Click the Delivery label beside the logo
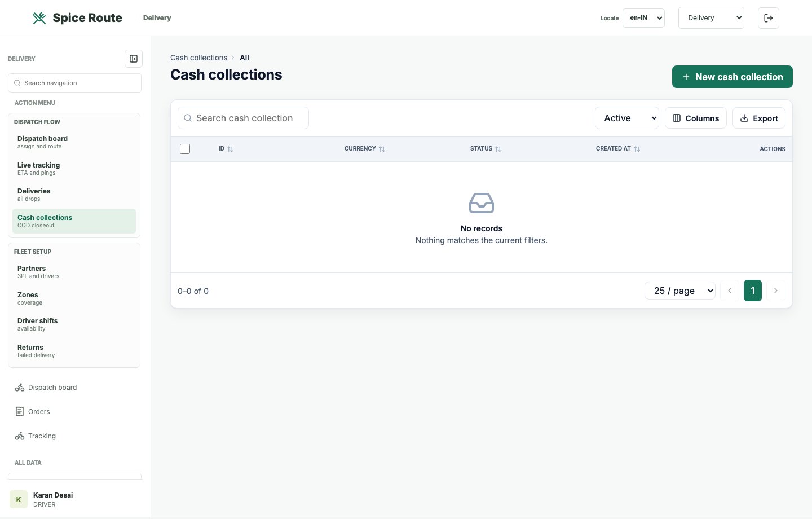812x519 pixels. (x=157, y=18)
